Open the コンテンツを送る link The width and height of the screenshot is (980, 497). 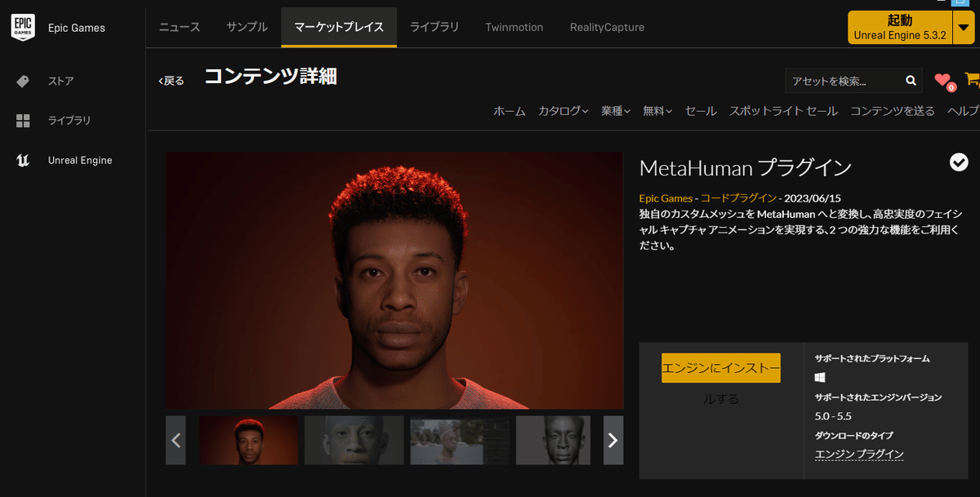click(x=893, y=111)
